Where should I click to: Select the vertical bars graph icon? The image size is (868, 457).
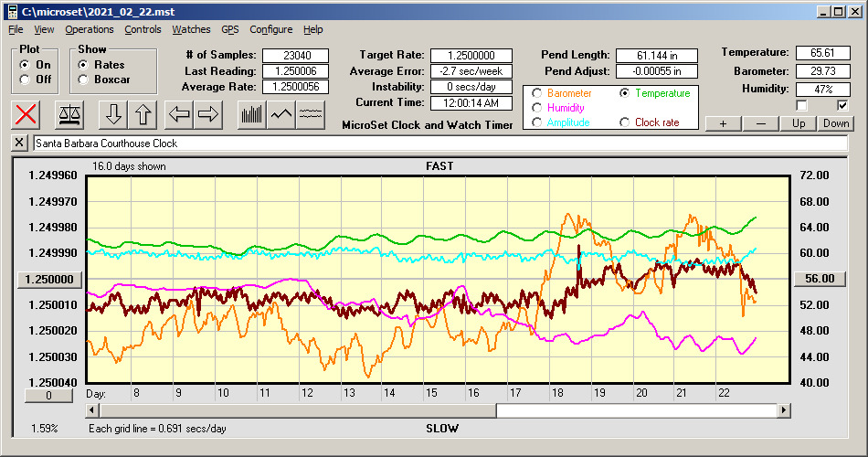coord(251,115)
